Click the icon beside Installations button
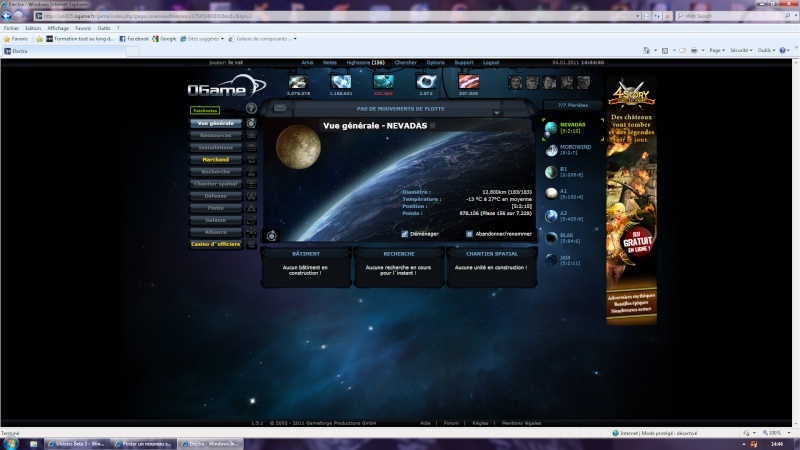Viewport: 800px width, 450px height. point(251,147)
